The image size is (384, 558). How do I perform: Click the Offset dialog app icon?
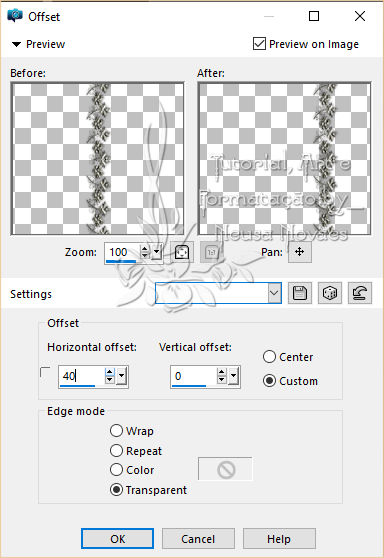pyautogui.click(x=15, y=16)
